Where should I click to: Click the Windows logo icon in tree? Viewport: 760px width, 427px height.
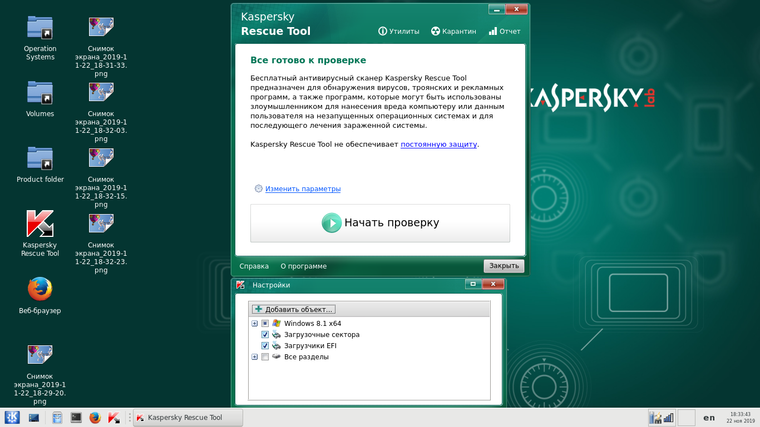click(276, 323)
